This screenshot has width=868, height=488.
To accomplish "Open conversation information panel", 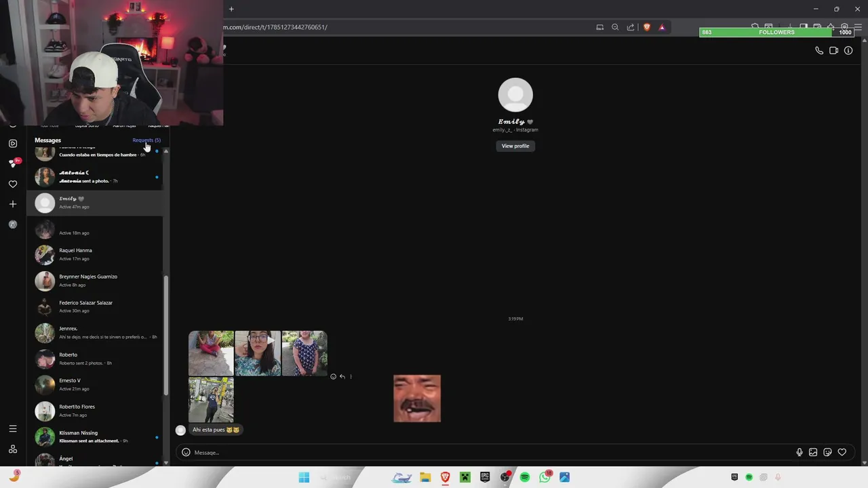I will click(x=848, y=51).
